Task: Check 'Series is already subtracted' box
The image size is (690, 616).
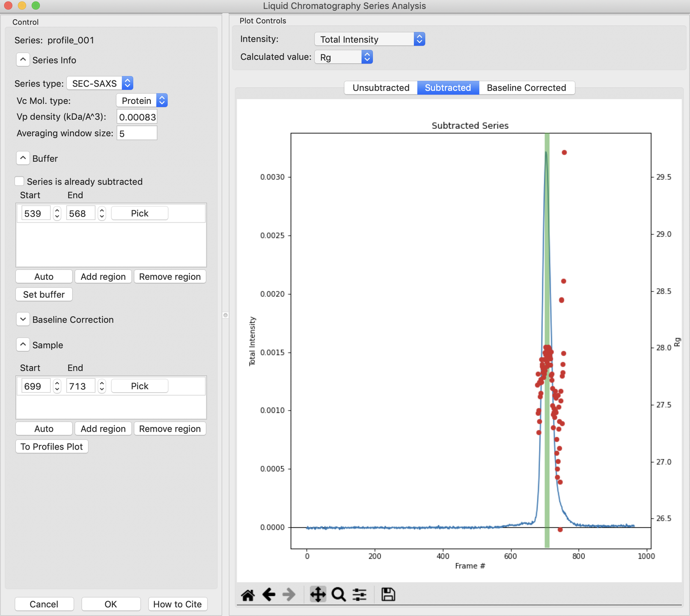Action: [x=19, y=181]
